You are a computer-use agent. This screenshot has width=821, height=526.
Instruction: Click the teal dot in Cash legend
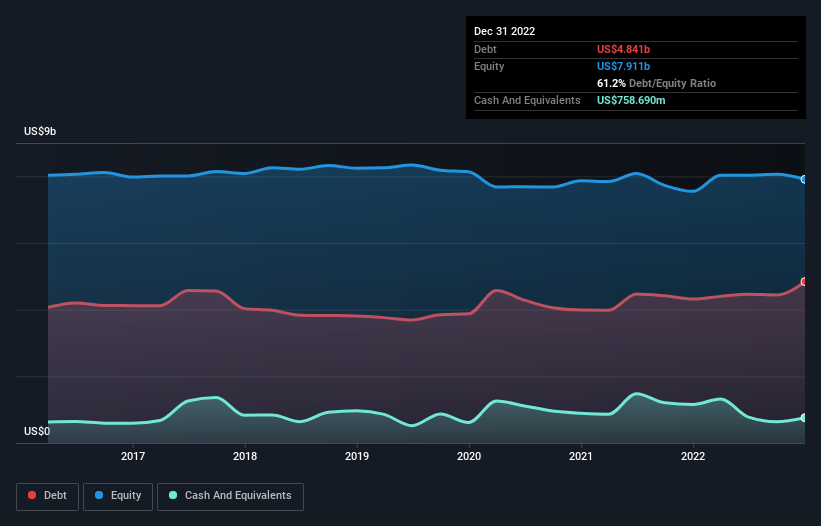(173, 495)
